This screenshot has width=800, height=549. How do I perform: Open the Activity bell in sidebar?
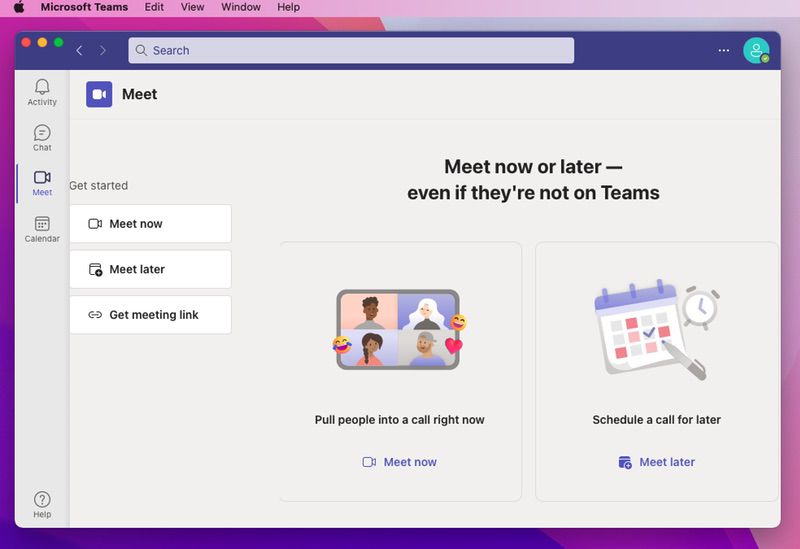click(42, 92)
